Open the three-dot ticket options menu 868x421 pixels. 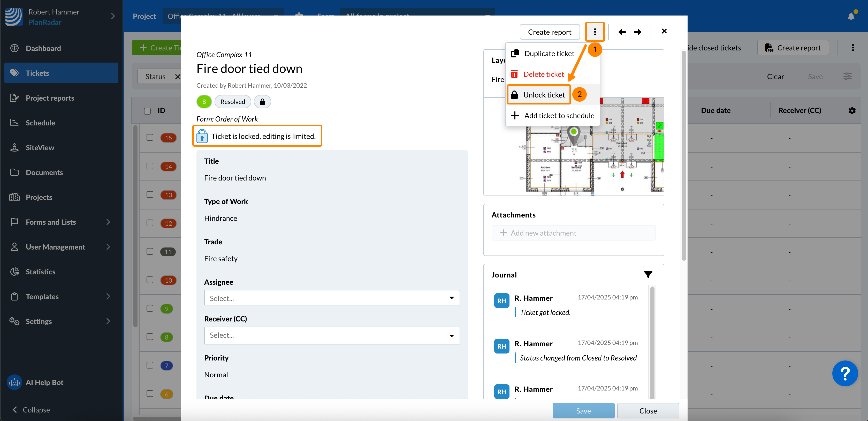pyautogui.click(x=595, y=32)
